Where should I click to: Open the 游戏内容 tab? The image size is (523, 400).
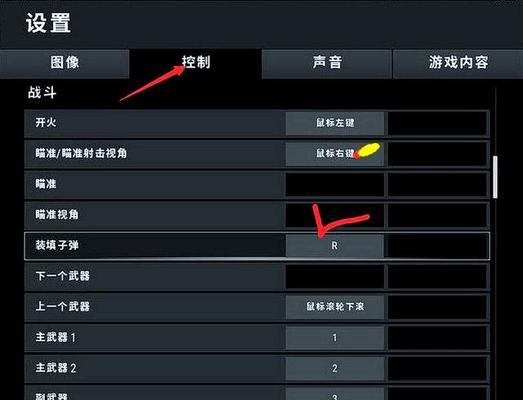[x=458, y=63]
